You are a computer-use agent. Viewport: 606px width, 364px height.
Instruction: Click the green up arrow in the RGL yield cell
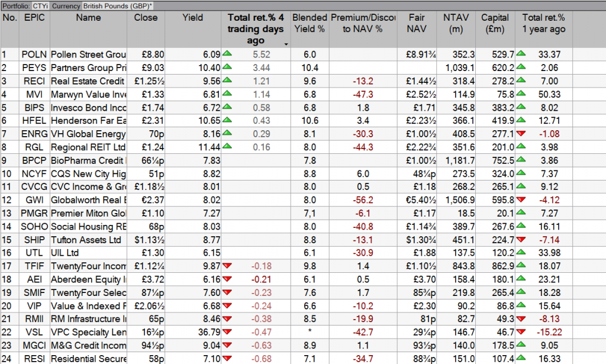coord(227,146)
